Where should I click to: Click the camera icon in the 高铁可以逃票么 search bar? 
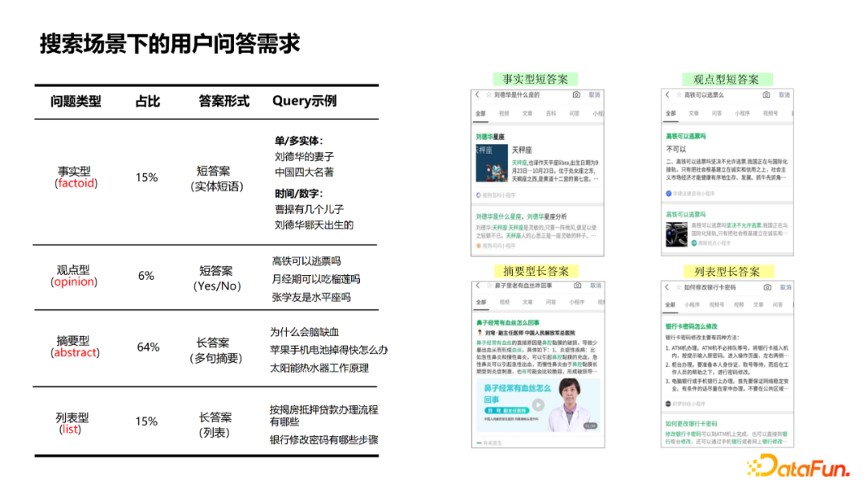[x=766, y=95]
